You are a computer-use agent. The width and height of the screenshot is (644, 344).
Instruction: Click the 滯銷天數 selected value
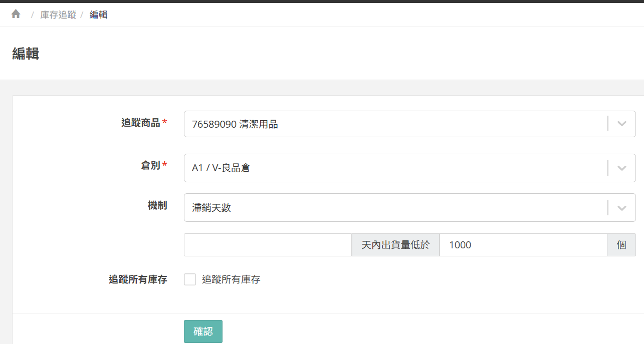pyautogui.click(x=211, y=208)
